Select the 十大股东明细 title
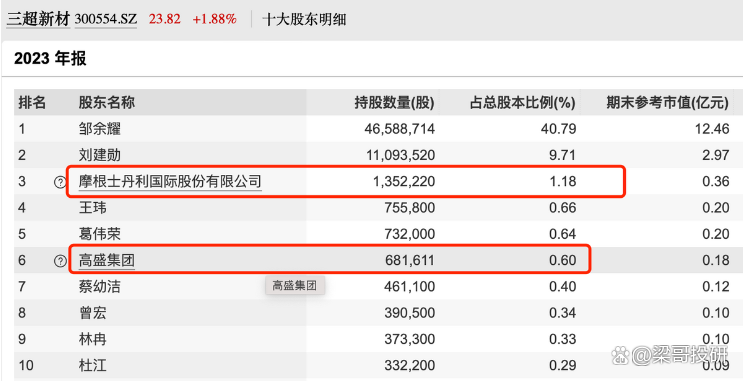Viewport: 743px width, 381px height. (304, 19)
